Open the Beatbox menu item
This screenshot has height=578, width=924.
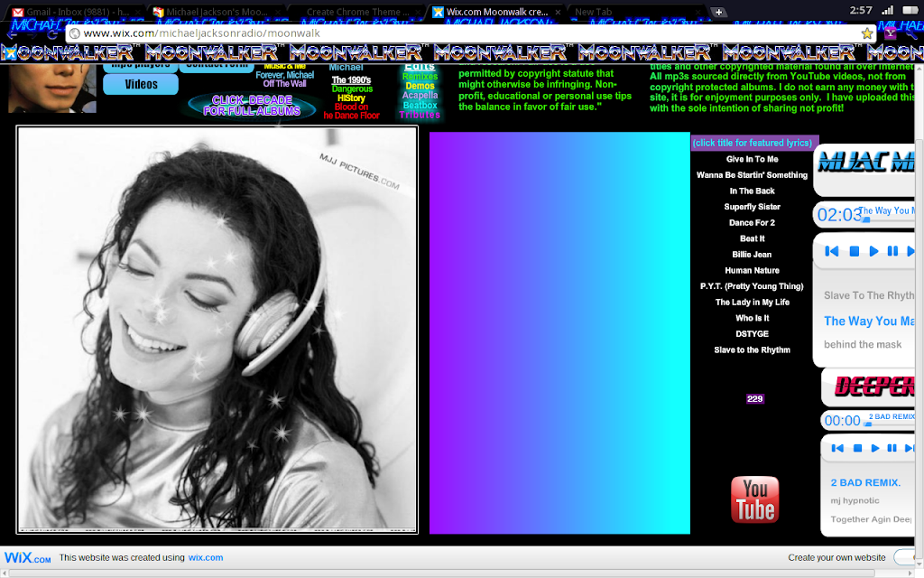tap(420, 105)
